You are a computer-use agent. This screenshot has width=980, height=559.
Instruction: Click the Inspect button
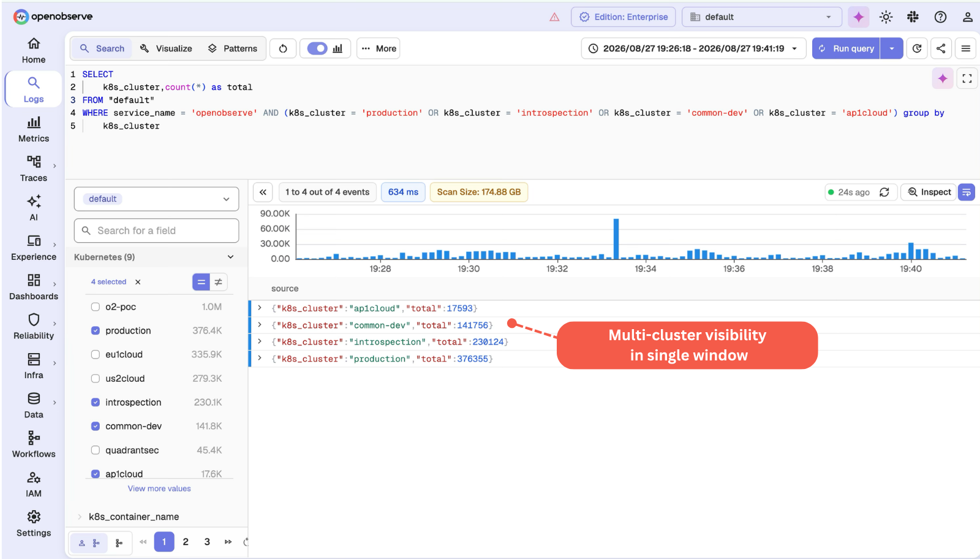tap(929, 192)
